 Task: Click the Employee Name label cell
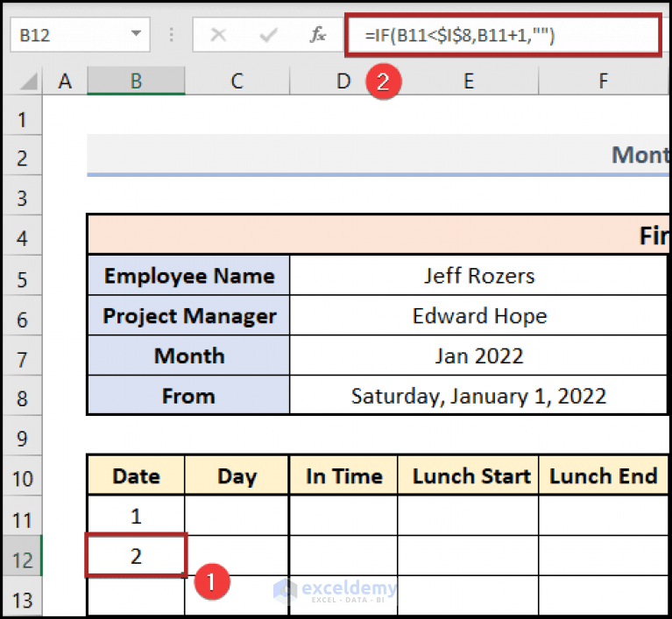point(189,276)
